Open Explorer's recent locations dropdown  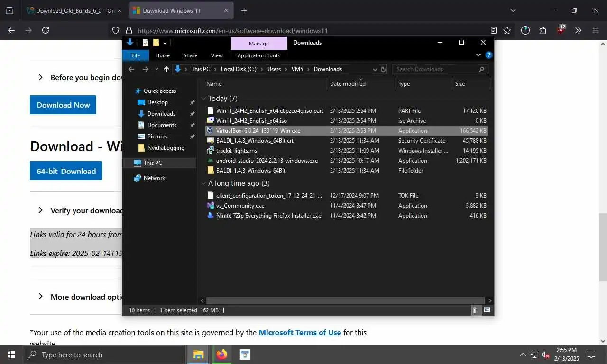[x=156, y=69]
